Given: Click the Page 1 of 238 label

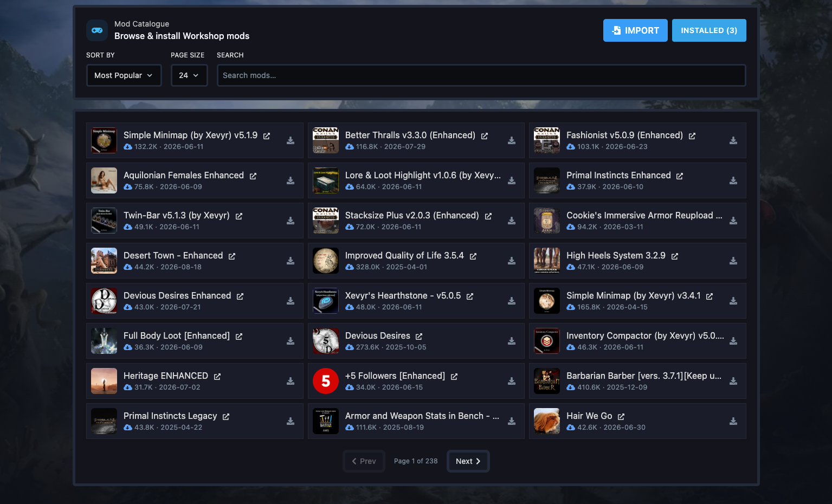Looking at the screenshot, I should point(416,461).
